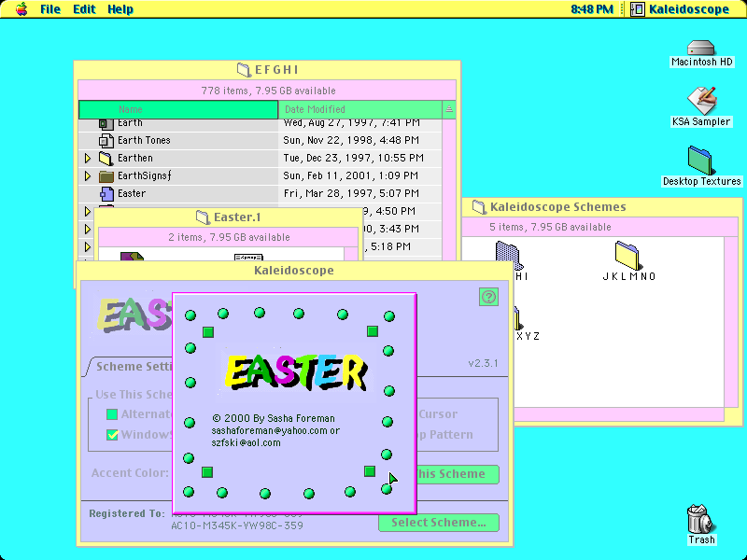The width and height of the screenshot is (747, 560).
Task: Open the Apple menu
Action: pos(21,9)
